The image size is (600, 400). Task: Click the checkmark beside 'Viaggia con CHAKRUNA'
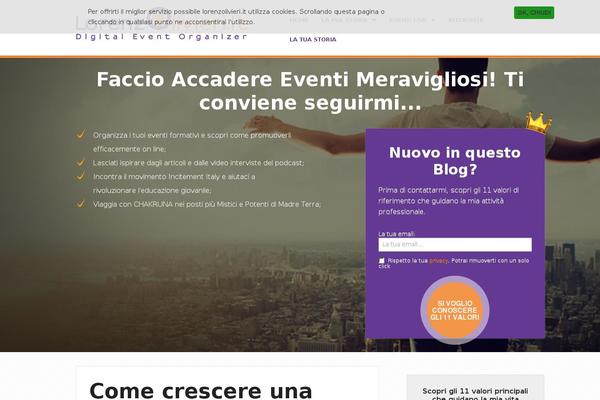[x=80, y=204]
